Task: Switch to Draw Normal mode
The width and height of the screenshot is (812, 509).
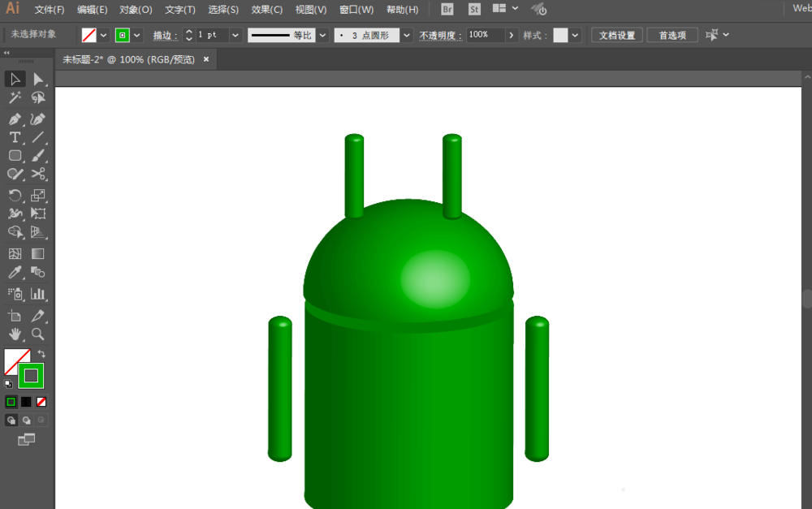Action: pos(11,421)
